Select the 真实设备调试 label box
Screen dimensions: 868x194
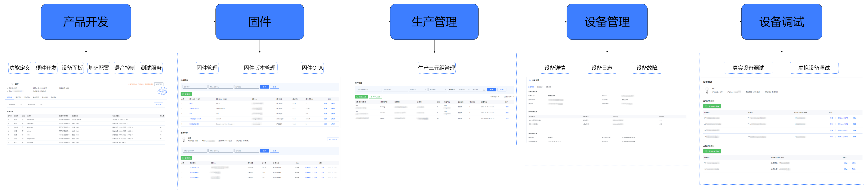(x=748, y=68)
